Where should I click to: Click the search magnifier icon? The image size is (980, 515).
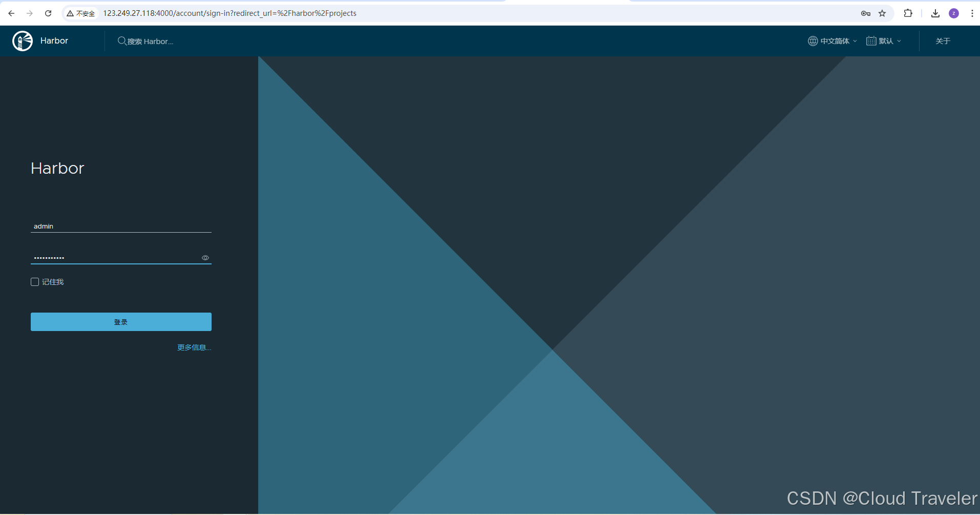coord(122,41)
